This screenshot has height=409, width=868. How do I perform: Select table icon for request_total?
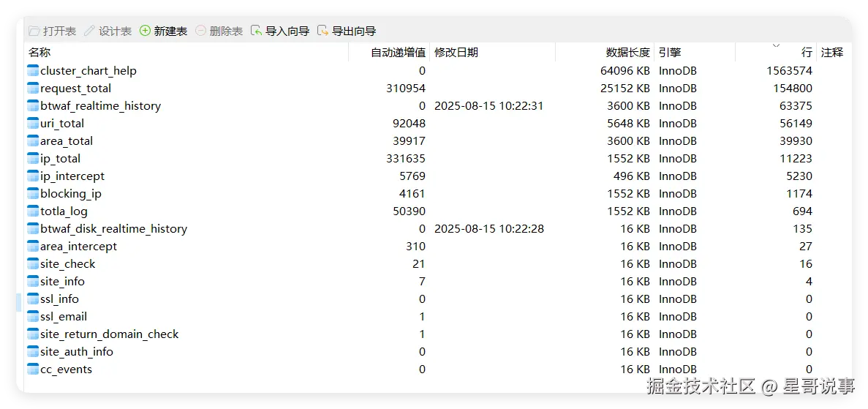(x=33, y=88)
